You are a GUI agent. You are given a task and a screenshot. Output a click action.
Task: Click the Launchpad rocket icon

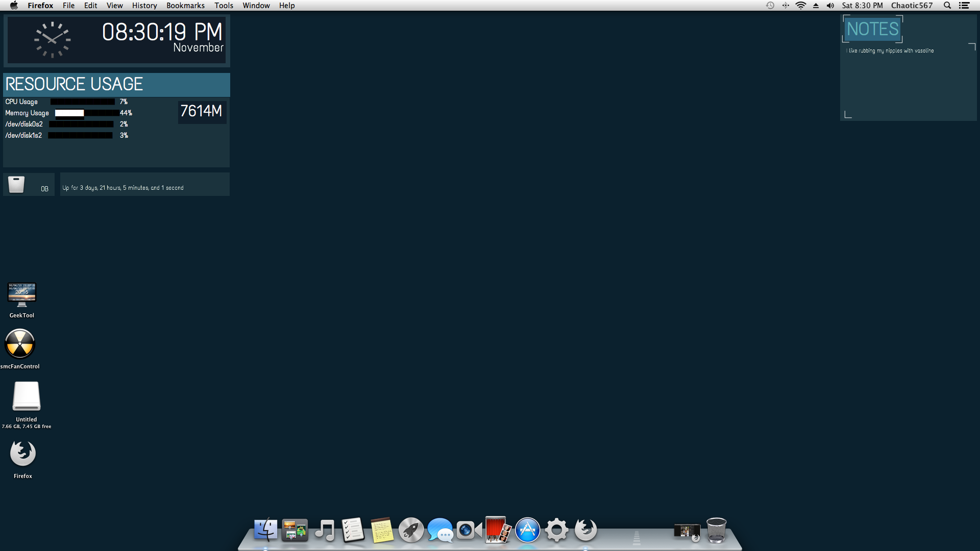(x=411, y=531)
